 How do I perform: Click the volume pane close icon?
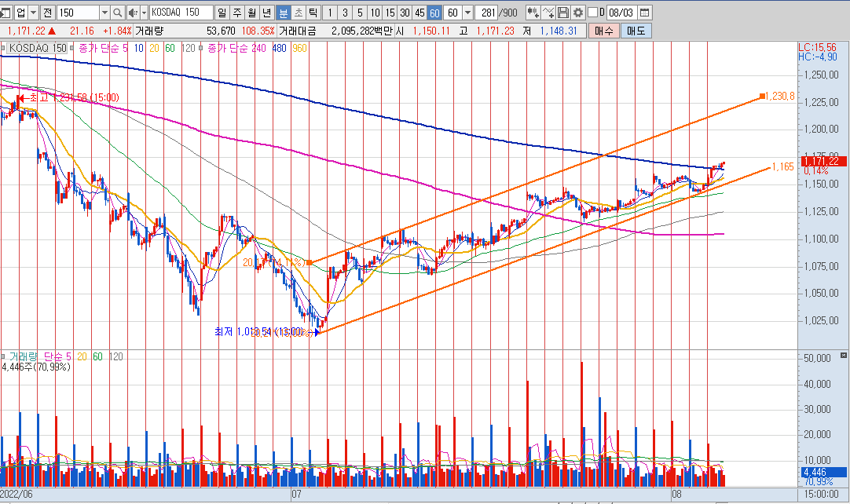pos(843,355)
